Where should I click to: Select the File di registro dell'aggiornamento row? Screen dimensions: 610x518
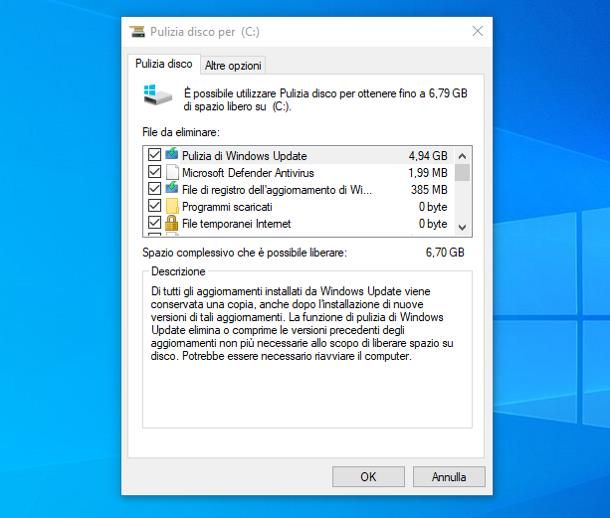(x=278, y=189)
